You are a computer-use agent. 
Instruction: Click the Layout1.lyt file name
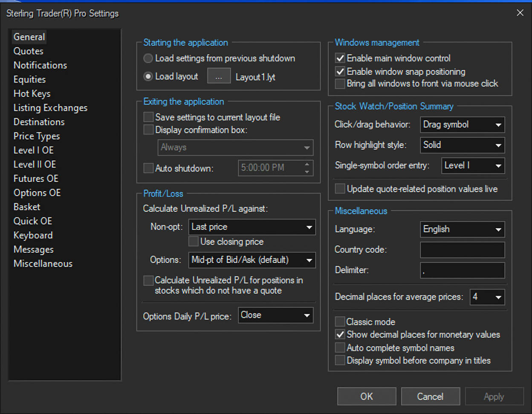(255, 77)
